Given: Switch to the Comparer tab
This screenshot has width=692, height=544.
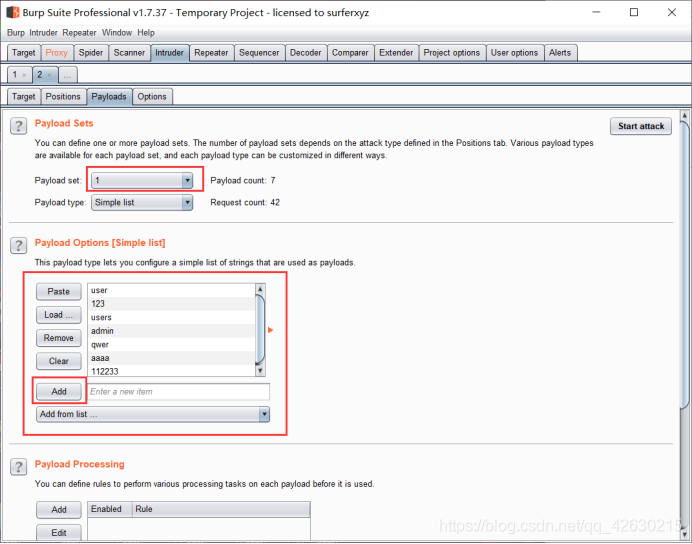Looking at the screenshot, I should 350,53.
